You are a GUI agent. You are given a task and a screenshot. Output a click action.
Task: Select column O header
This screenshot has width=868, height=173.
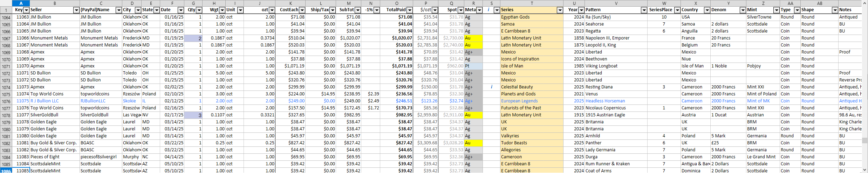coord(397,3)
